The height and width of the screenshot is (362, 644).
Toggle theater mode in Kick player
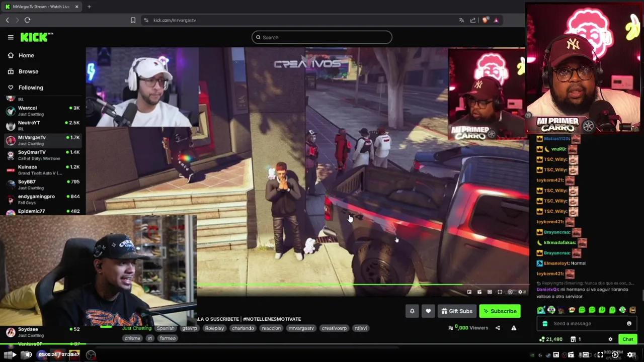pyautogui.click(x=490, y=292)
